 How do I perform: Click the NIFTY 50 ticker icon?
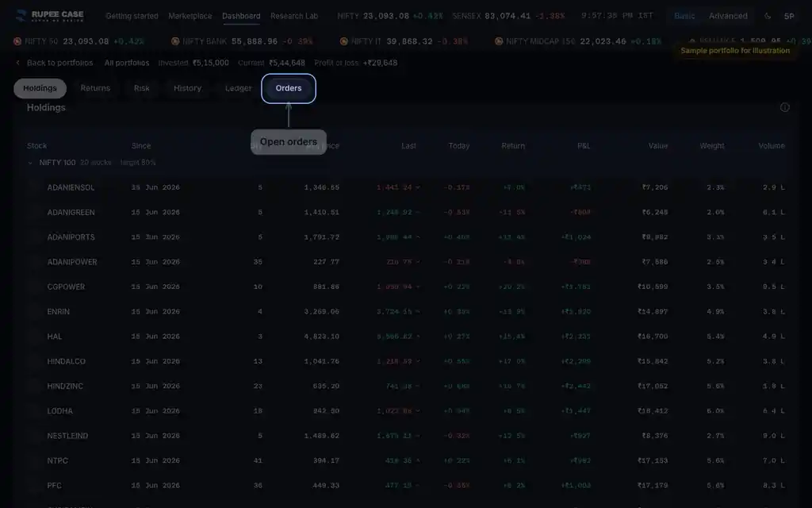pos(17,41)
